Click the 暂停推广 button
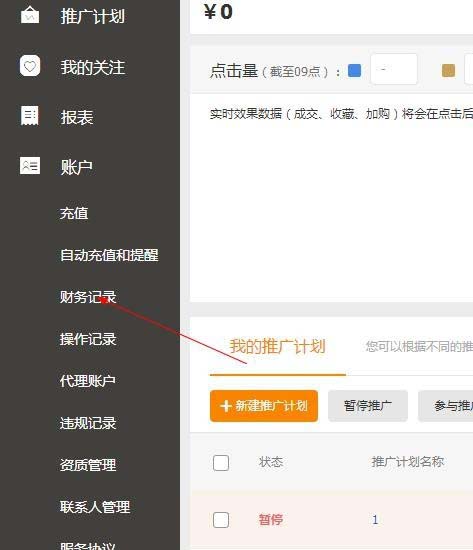The image size is (473, 550). point(368,406)
